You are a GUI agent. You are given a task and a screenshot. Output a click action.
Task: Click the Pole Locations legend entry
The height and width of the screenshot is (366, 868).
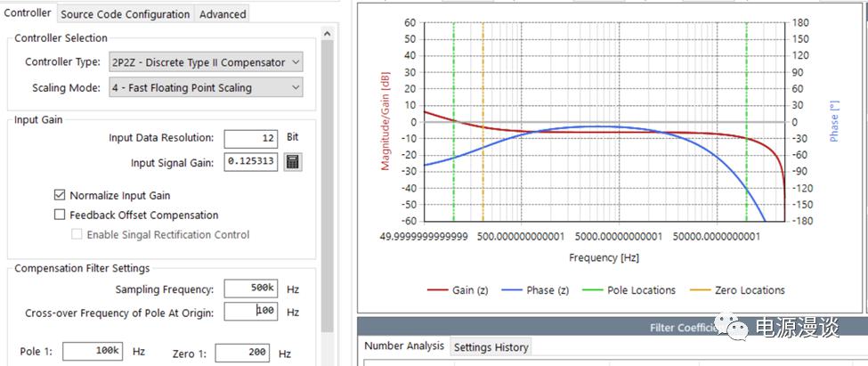pos(629,290)
